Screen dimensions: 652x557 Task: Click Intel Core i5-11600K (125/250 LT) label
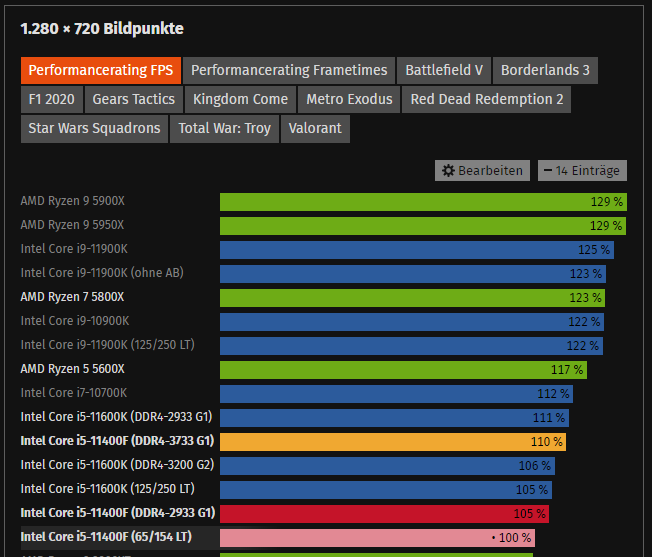click(x=107, y=489)
